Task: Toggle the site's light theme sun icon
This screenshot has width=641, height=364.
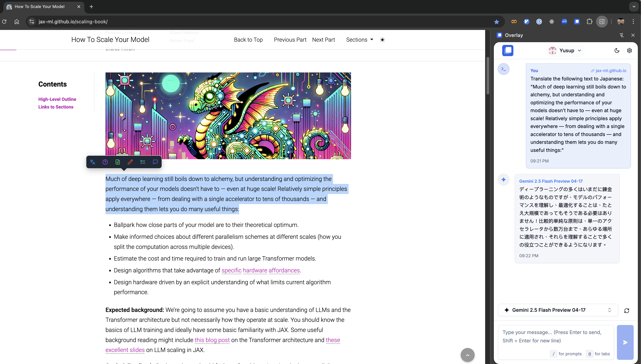Action: (382, 40)
